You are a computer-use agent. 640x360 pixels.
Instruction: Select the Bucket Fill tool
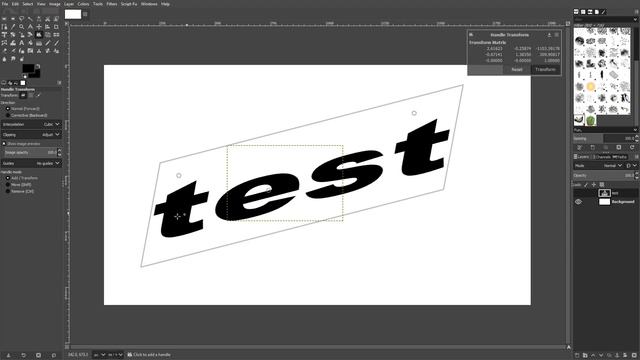30,42
